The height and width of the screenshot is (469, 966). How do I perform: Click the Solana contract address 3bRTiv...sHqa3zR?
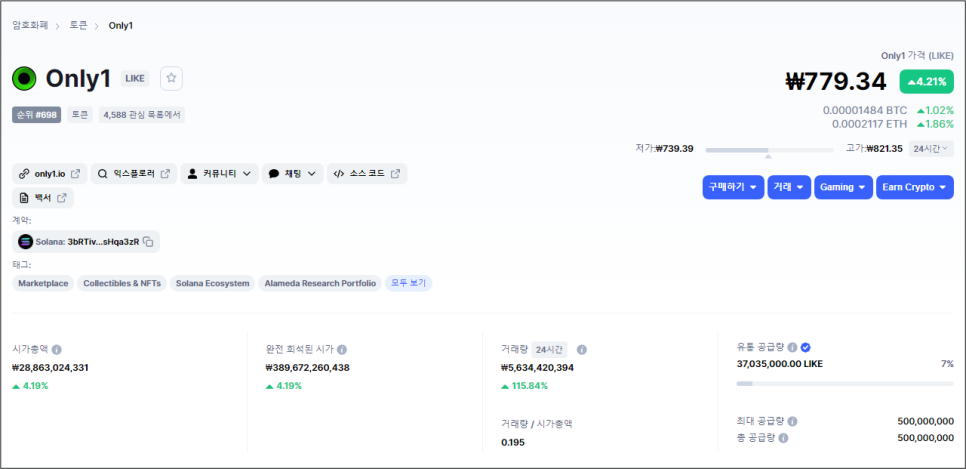point(104,242)
